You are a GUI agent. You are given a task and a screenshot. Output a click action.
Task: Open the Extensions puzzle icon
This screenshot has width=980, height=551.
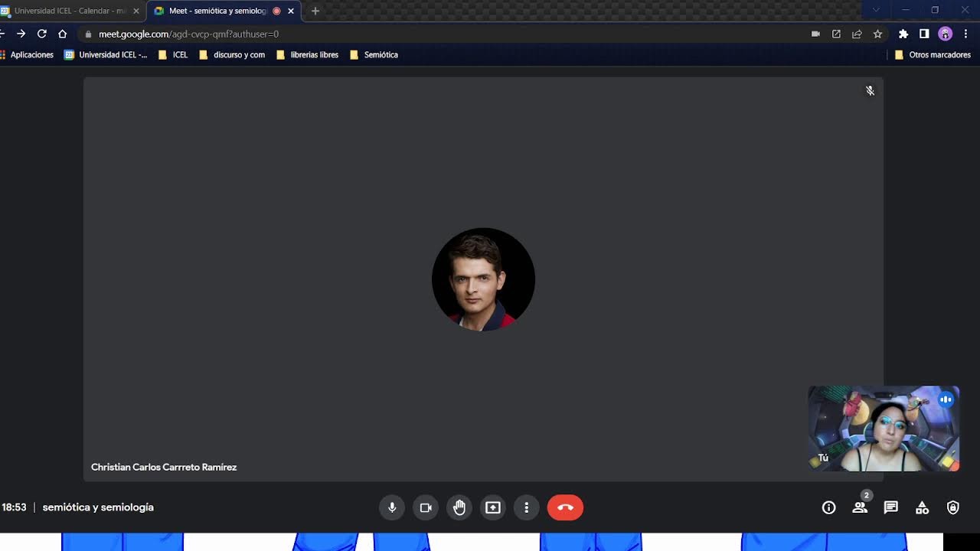(903, 34)
